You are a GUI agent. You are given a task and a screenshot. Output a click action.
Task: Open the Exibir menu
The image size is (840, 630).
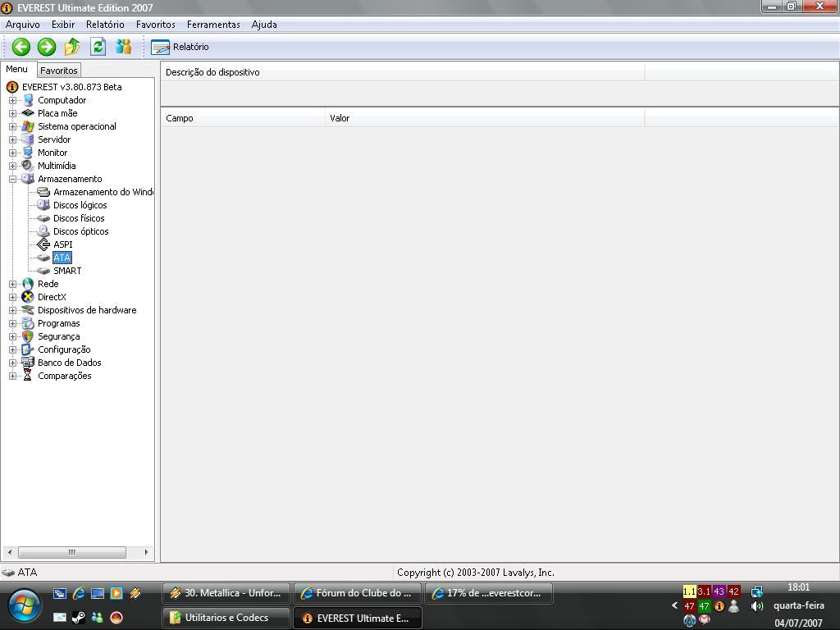[63, 25]
